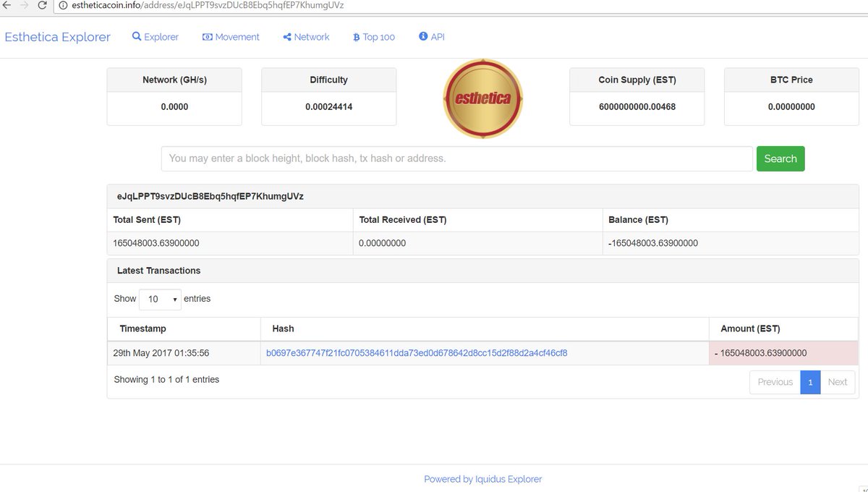The image size is (868, 492).
Task: Click the Showing 1 to 1 of 1 entries text
Action: pos(166,379)
